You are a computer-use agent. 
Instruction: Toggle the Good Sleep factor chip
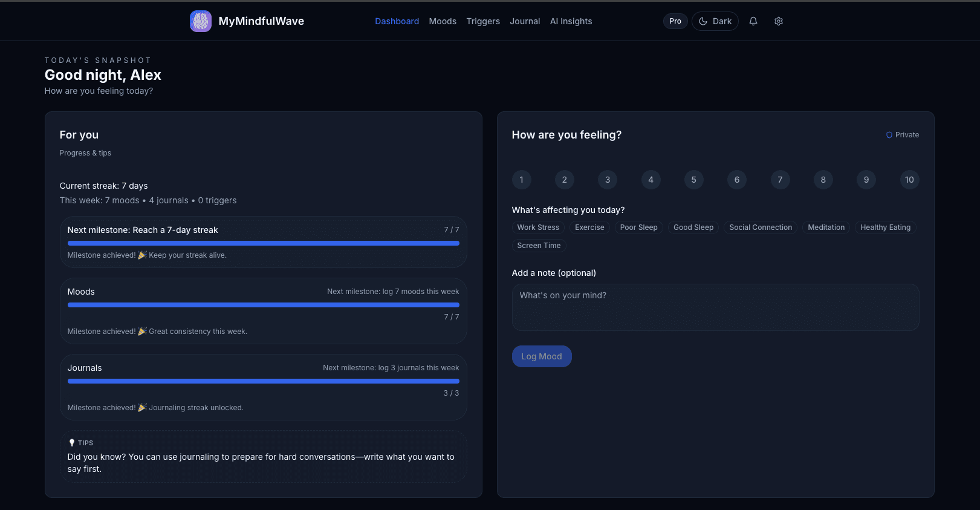[x=693, y=227]
